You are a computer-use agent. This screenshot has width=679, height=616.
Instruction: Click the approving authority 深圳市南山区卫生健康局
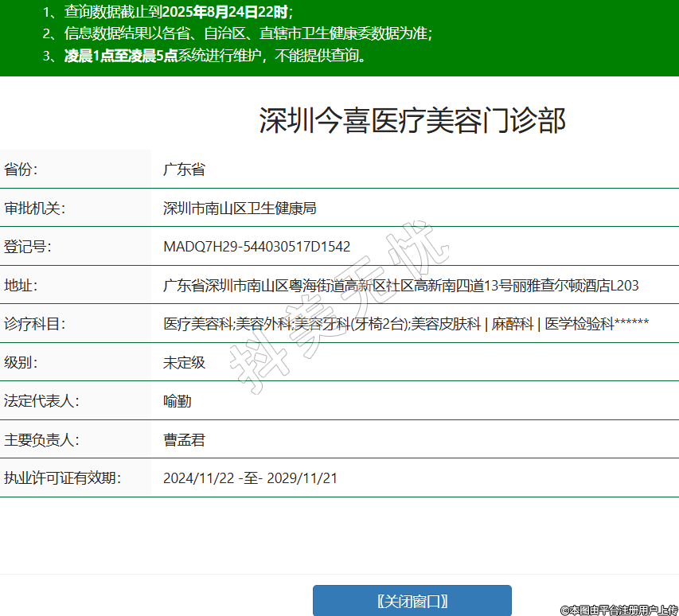pos(240,209)
